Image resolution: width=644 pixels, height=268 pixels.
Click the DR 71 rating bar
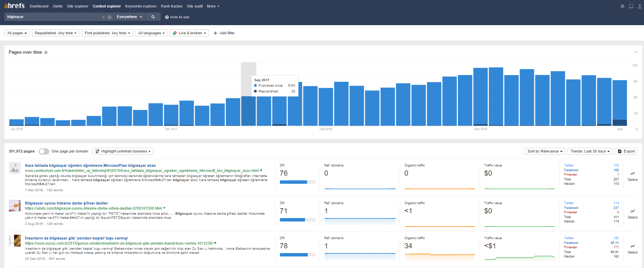coord(298,220)
